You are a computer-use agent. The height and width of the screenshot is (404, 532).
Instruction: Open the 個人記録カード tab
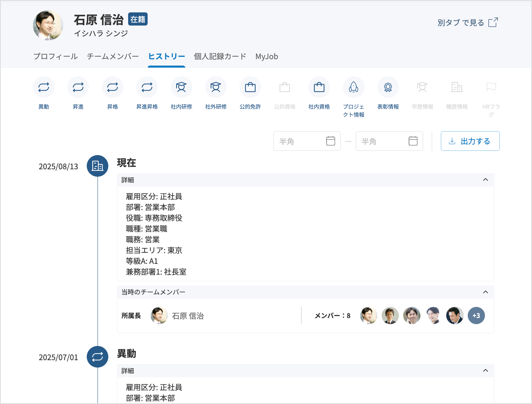pos(220,57)
